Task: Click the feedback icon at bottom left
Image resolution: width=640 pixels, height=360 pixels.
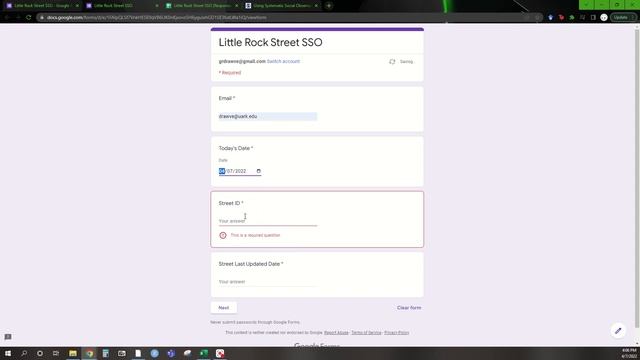Action: pyautogui.click(x=8, y=337)
